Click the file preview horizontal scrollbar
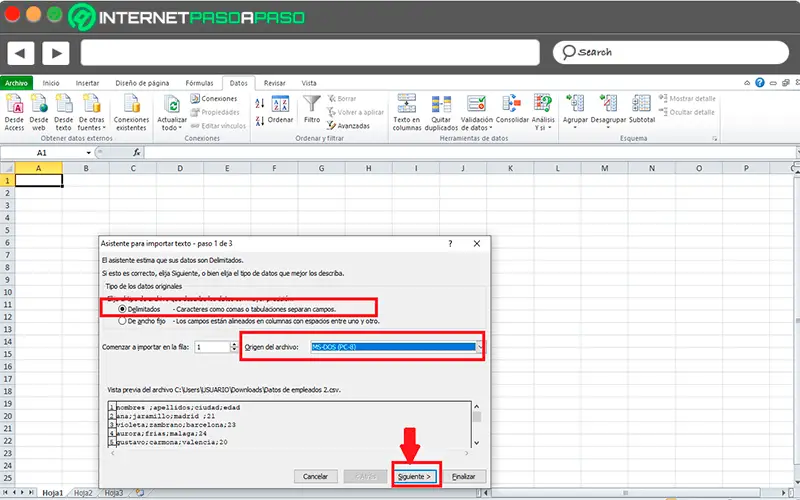This screenshot has height=500, width=800. click(289, 453)
